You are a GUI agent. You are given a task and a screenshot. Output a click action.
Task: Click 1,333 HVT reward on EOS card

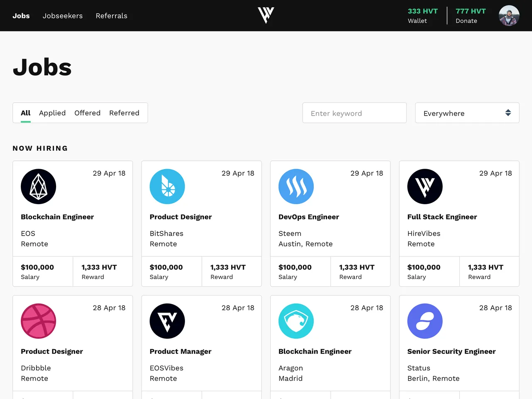(x=99, y=267)
